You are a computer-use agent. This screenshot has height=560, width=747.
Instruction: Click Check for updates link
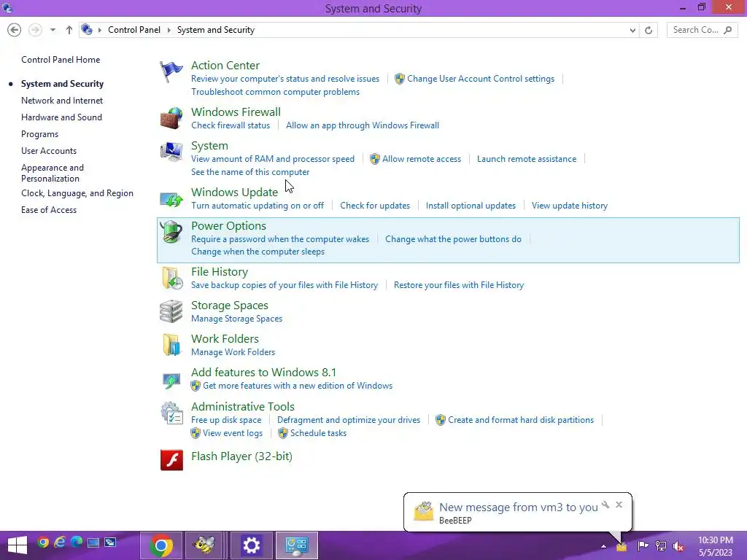[x=375, y=206]
